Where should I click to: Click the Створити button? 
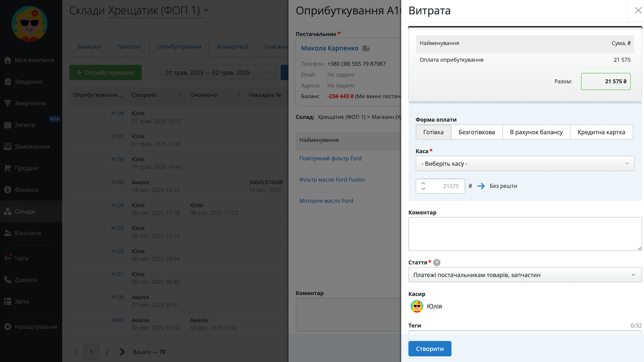pyautogui.click(x=430, y=349)
